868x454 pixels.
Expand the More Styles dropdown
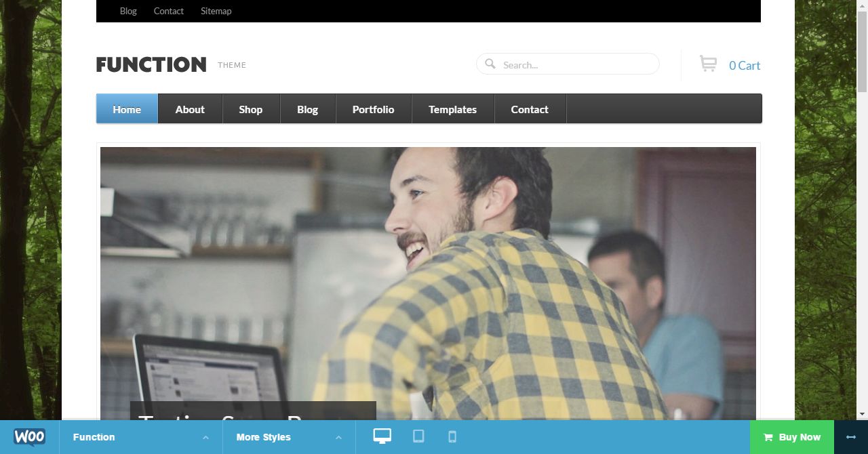click(289, 437)
